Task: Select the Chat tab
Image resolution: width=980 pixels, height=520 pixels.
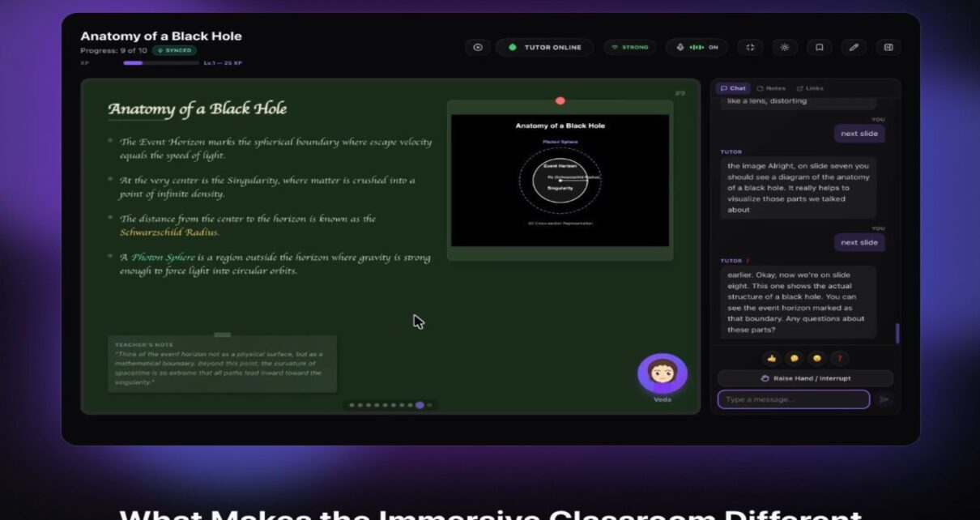Action: [733, 88]
